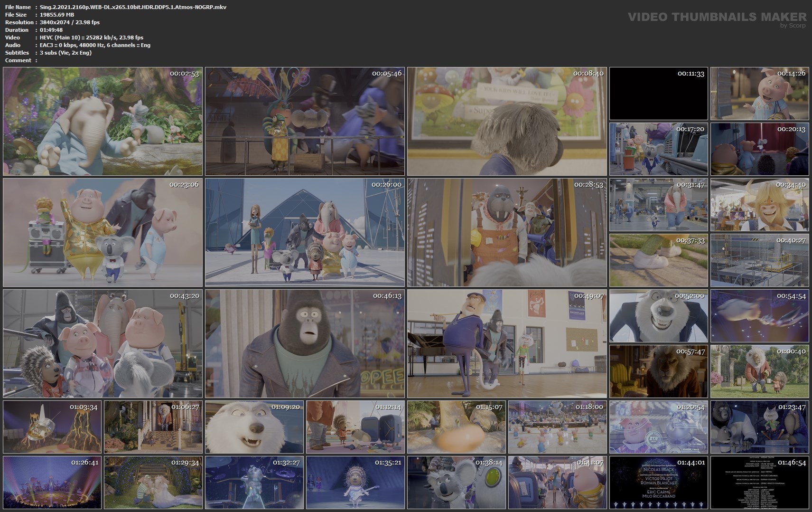
Task: Select the thumbnail at 00:05:46
Action: [x=305, y=122]
